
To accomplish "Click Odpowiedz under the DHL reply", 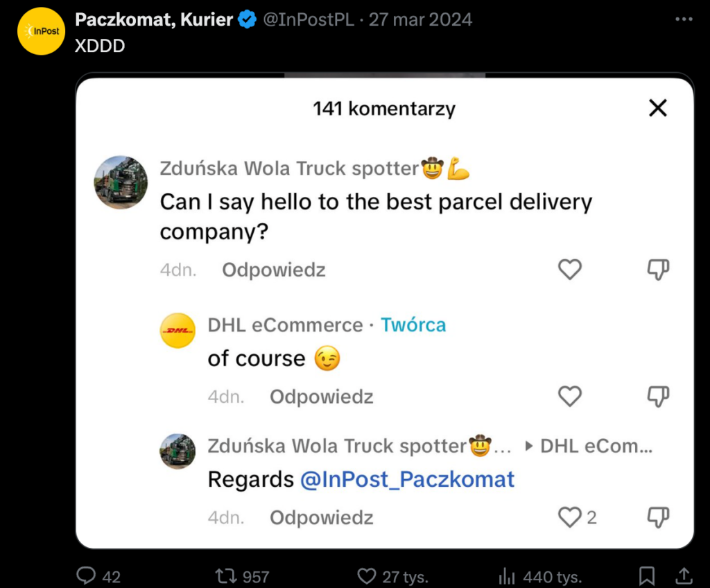I will tap(321, 397).
